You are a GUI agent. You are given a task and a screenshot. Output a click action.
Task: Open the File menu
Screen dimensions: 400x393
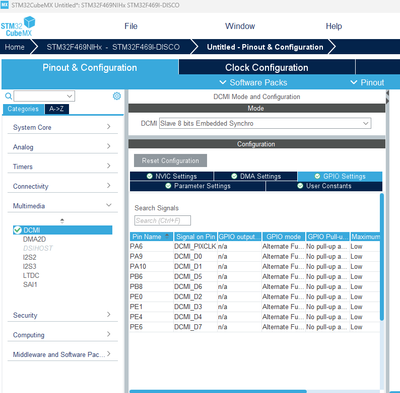tap(131, 26)
